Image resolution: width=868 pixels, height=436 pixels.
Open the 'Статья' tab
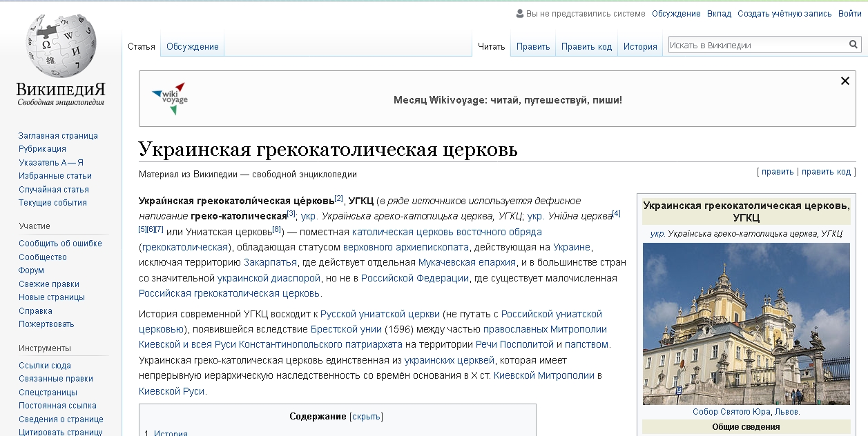click(x=142, y=46)
